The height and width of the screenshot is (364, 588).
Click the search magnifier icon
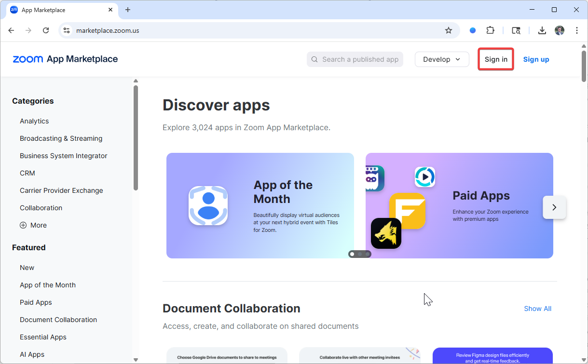pyautogui.click(x=315, y=59)
